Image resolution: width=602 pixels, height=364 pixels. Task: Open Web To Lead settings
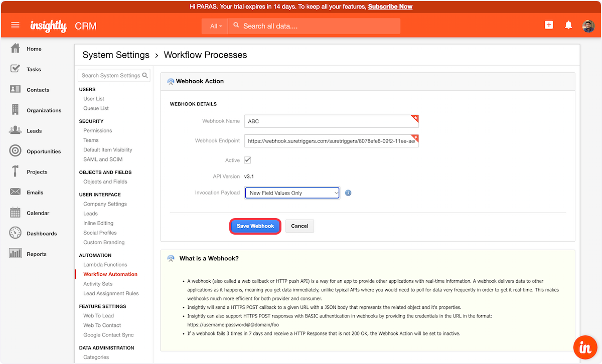(98, 316)
